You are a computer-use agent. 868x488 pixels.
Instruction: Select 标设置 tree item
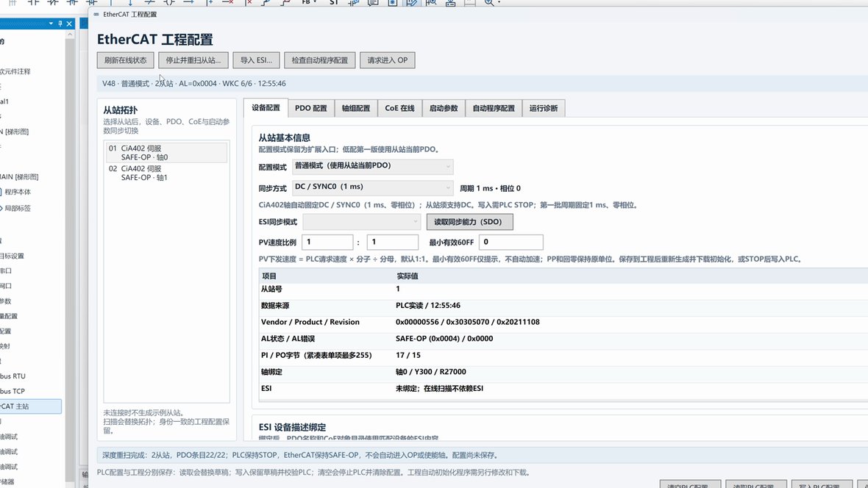[x=13, y=256]
